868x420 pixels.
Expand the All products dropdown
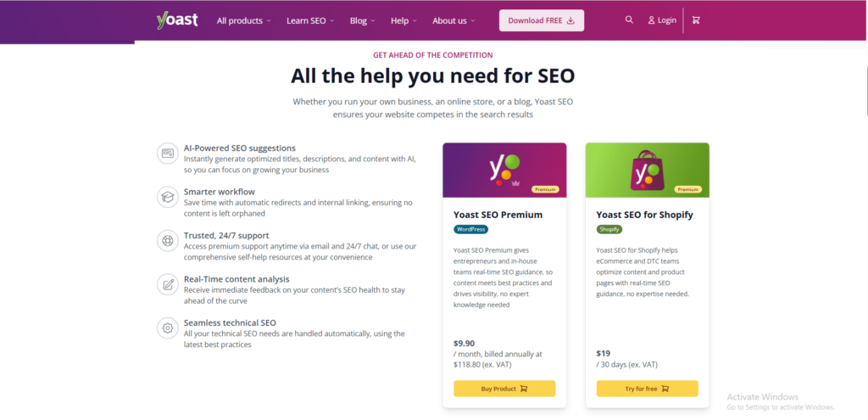pyautogui.click(x=243, y=20)
